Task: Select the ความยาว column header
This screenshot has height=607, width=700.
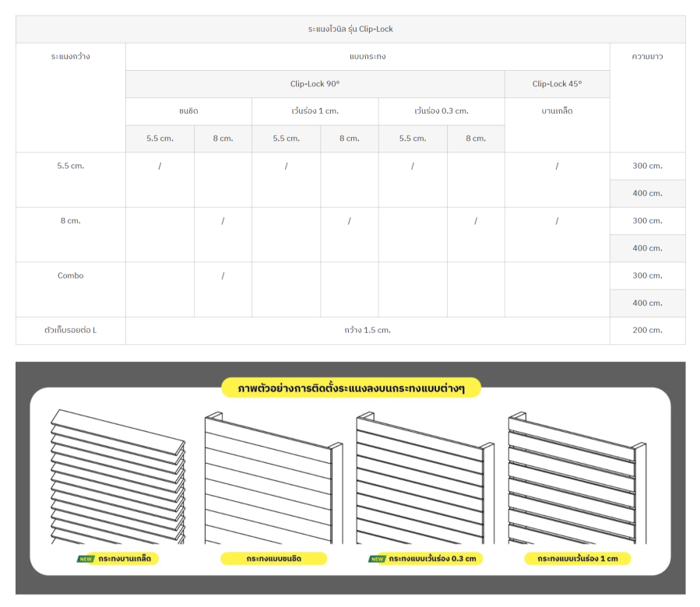Action: 647,98
